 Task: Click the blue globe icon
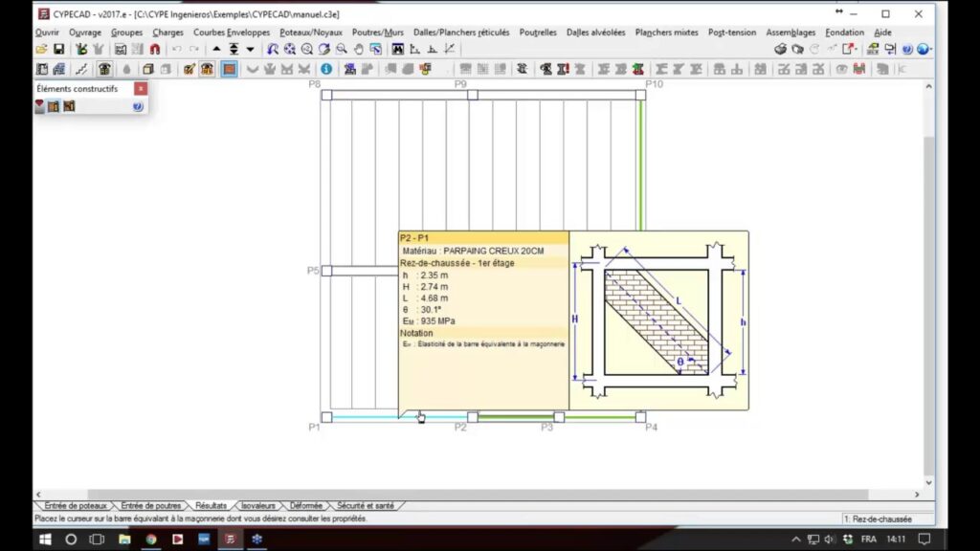click(923, 49)
